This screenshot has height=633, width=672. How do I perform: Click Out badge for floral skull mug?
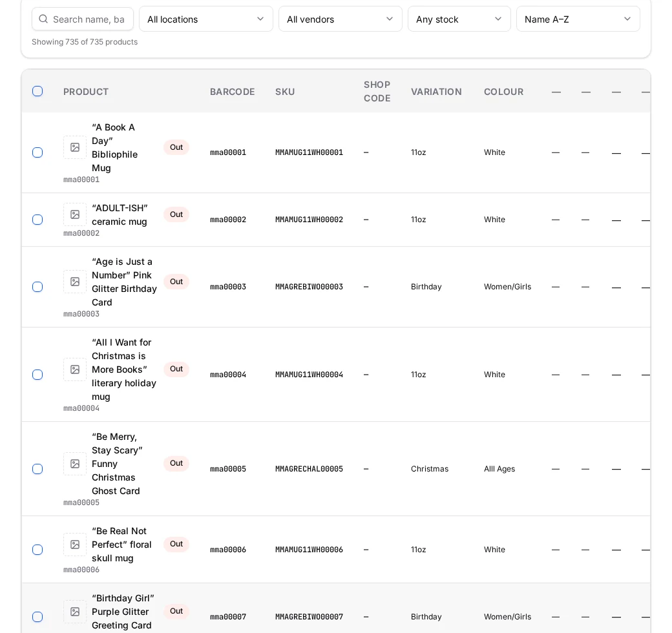click(176, 544)
